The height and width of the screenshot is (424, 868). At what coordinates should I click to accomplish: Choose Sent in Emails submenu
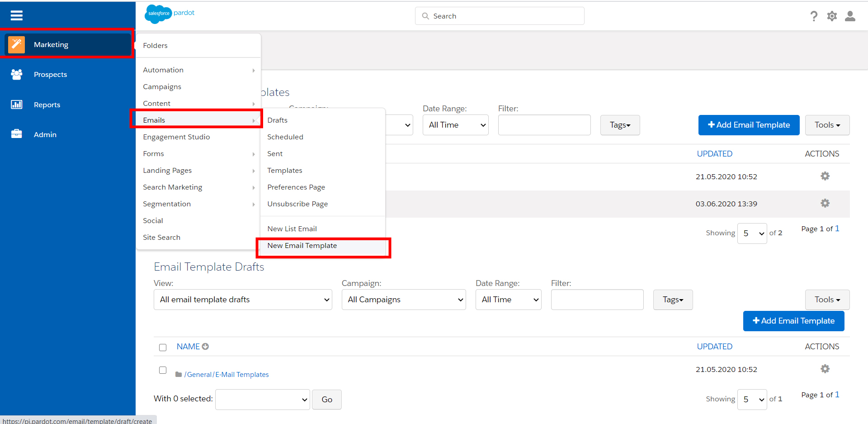pyautogui.click(x=323, y=153)
